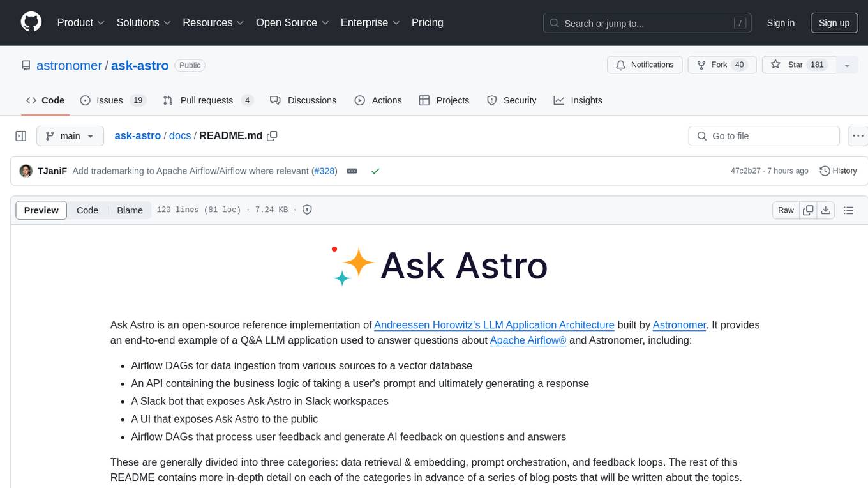Image resolution: width=868 pixels, height=488 pixels.
Task: Open TJaniF author profile link
Action: [52, 171]
